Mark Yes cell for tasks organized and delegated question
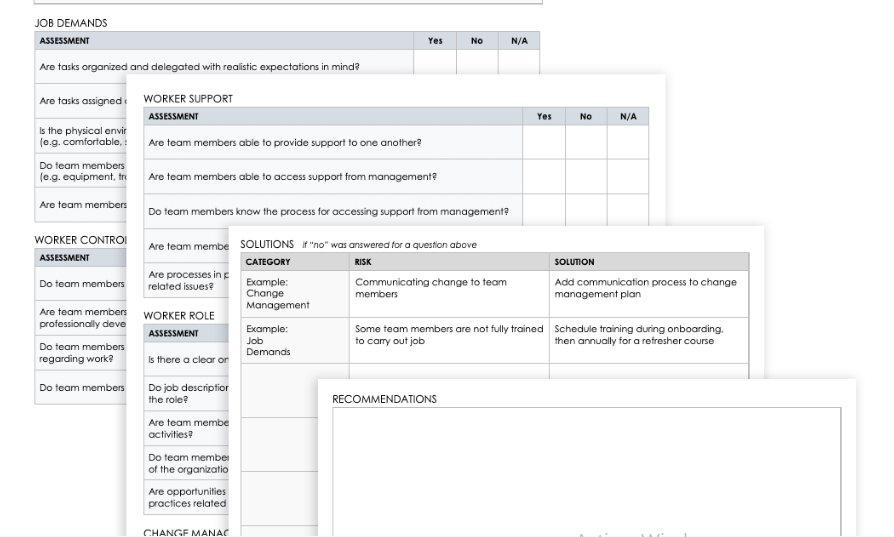The height and width of the screenshot is (537, 894). (435, 63)
